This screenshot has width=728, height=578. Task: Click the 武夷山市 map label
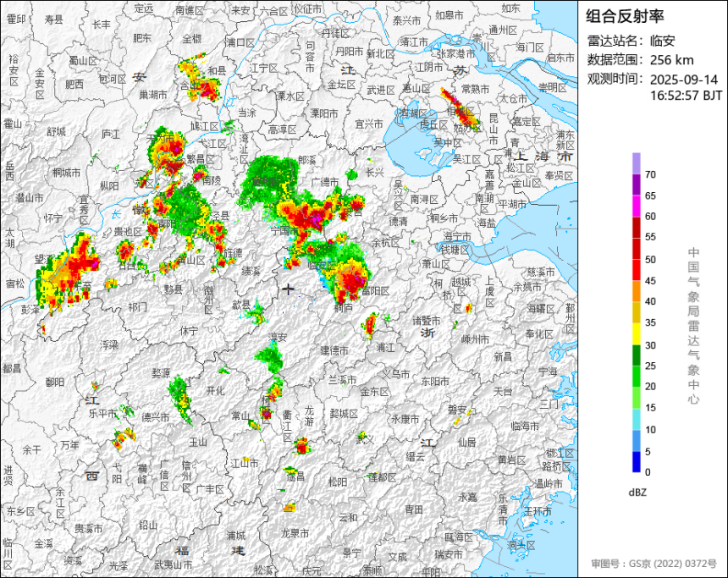(174, 565)
